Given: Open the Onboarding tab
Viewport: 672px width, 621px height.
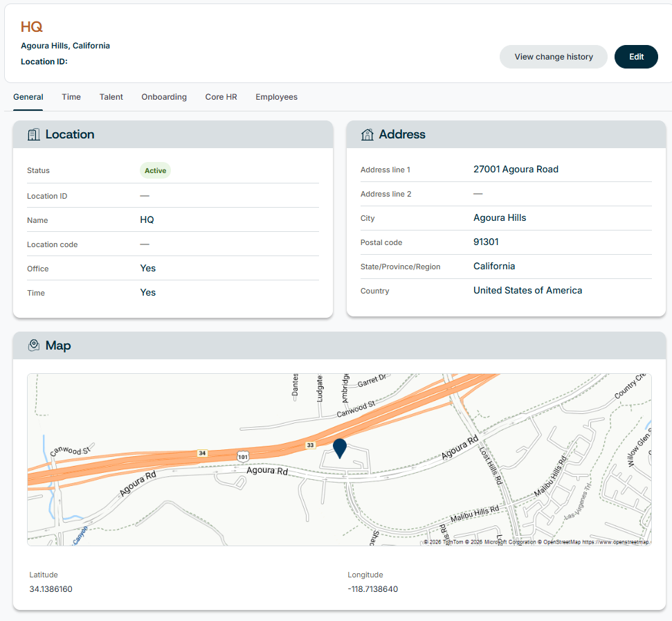Looking at the screenshot, I should [164, 97].
